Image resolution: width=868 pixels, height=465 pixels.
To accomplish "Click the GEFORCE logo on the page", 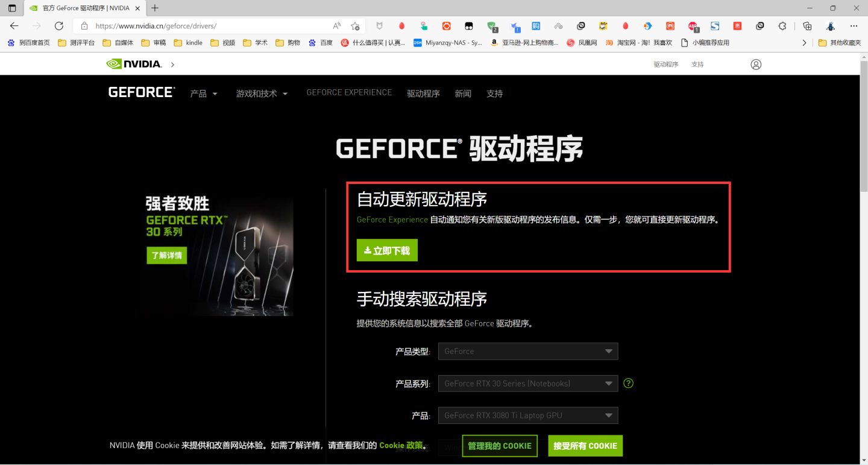I will pos(140,92).
